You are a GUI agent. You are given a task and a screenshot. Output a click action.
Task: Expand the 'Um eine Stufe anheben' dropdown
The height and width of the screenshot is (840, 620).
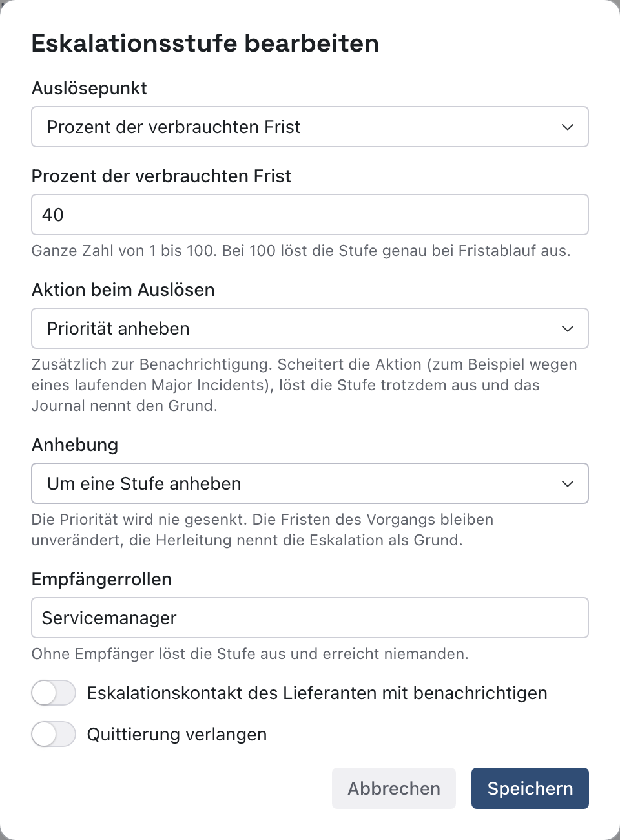tap(310, 483)
